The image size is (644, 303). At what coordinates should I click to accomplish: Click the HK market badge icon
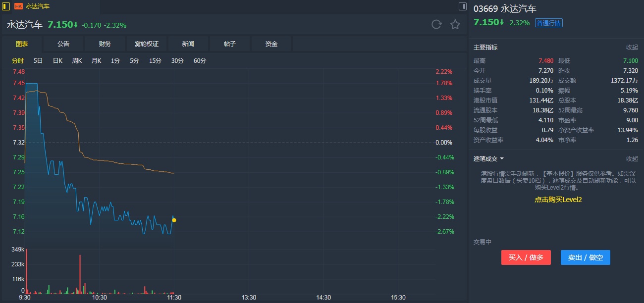pos(18,6)
